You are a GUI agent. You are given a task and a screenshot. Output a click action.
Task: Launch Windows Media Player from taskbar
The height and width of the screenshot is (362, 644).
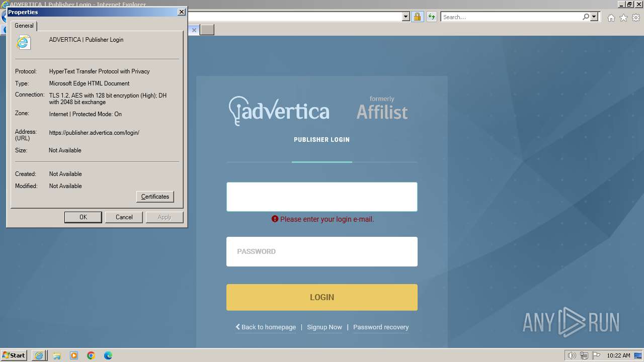pos(74,355)
